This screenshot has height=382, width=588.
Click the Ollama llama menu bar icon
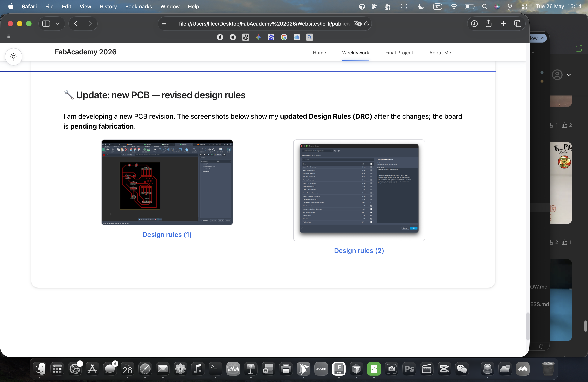tap(388, 7)
